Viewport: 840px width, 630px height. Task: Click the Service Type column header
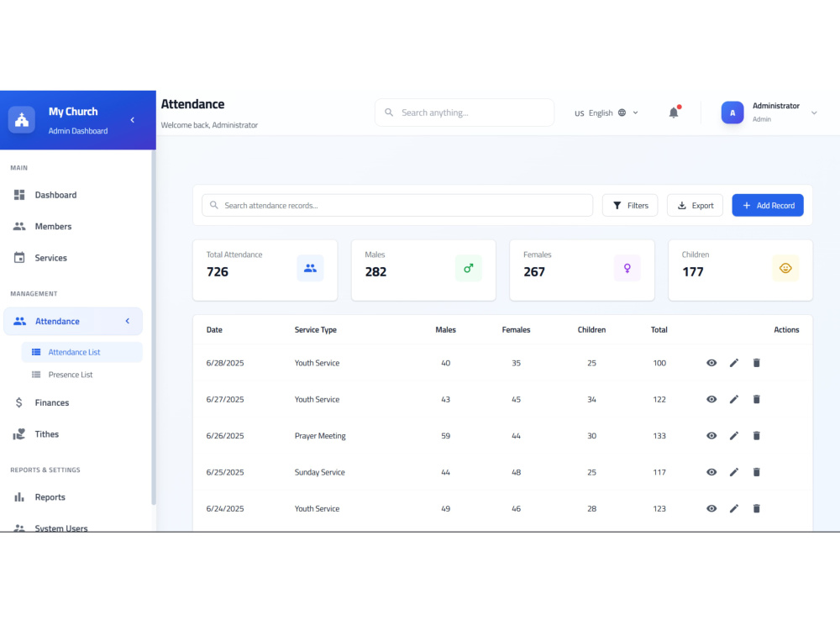316,329
